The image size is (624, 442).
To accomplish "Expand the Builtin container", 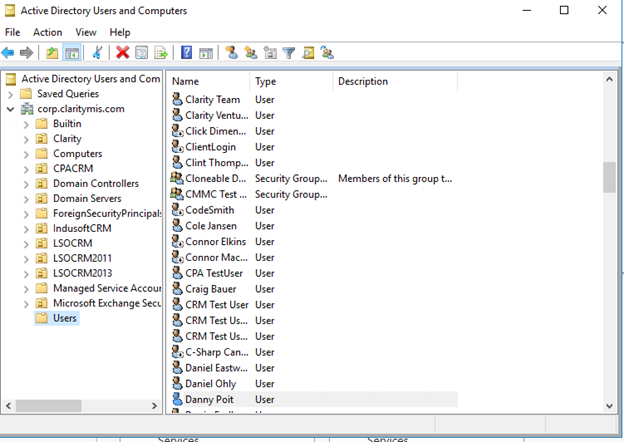I will pos(26,124).
